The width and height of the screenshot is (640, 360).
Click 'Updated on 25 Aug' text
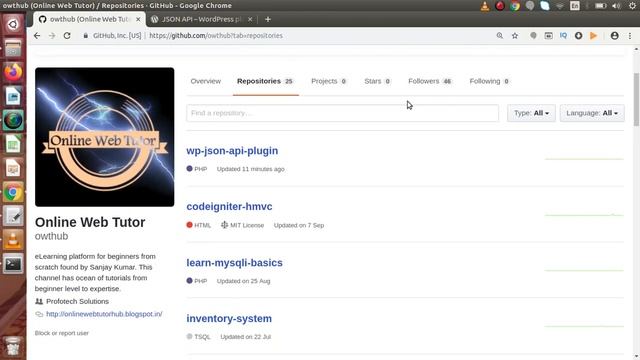click(243, 281)
